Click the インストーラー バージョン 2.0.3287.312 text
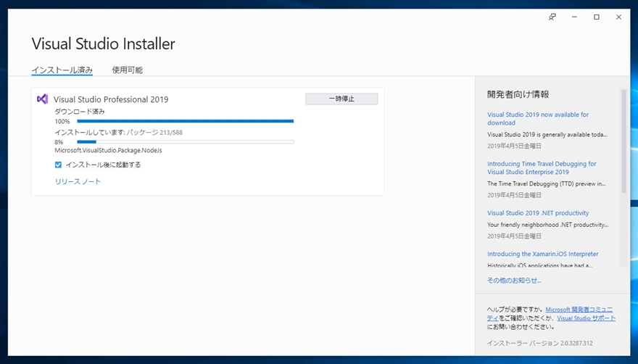Image resolution: width=638 pixels, height=364 pixels. [x=539, y=343]
